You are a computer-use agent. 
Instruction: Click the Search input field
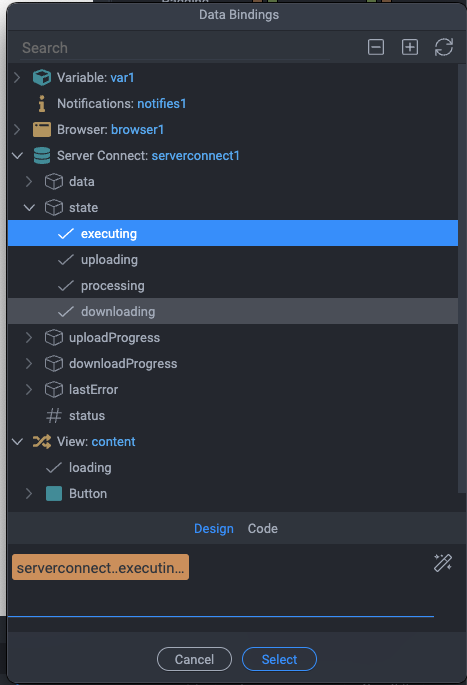pyautogui.click(x=175, y=48)
